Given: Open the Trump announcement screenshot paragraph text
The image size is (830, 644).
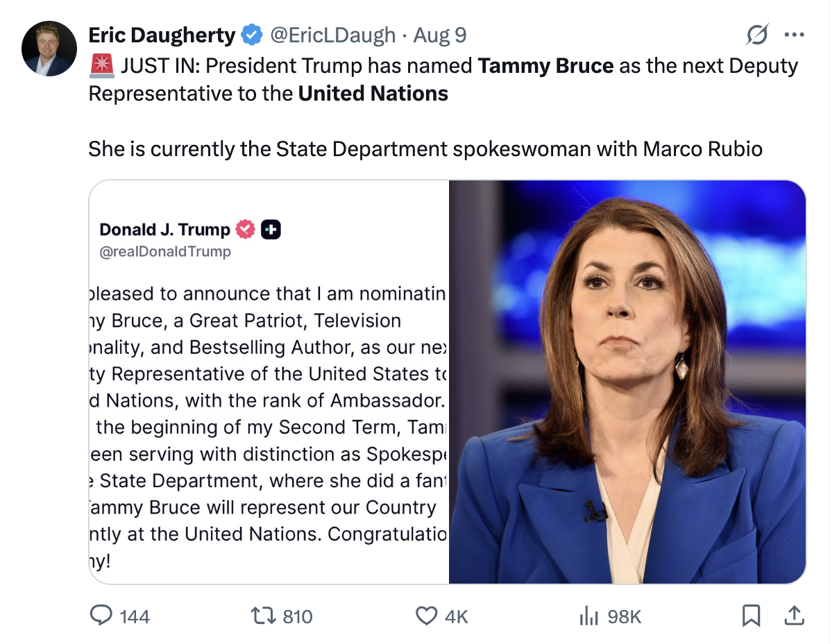Looking at the screenshot, I should coord(269,427).
